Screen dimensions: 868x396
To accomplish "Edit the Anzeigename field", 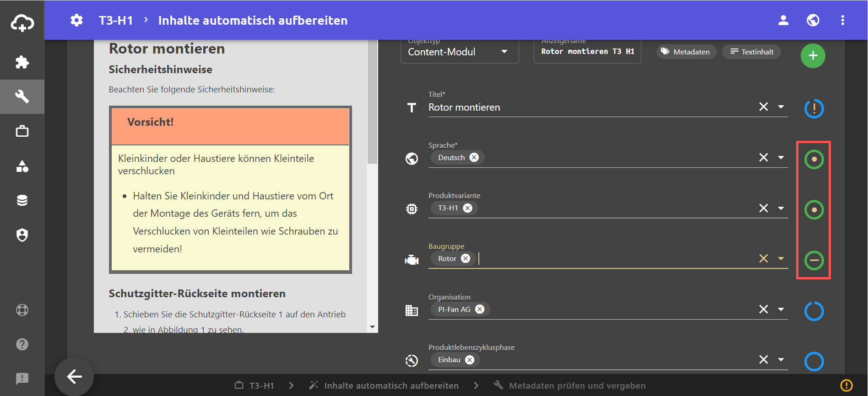I will click(x=587, y=52).
